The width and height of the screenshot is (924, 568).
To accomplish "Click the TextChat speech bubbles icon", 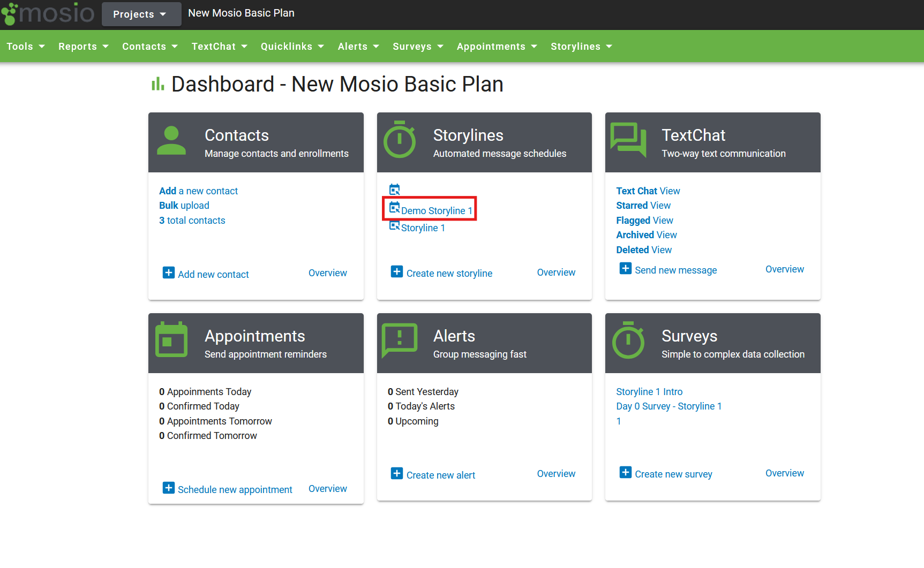I will pyautogui.click(x=628, y=140).
